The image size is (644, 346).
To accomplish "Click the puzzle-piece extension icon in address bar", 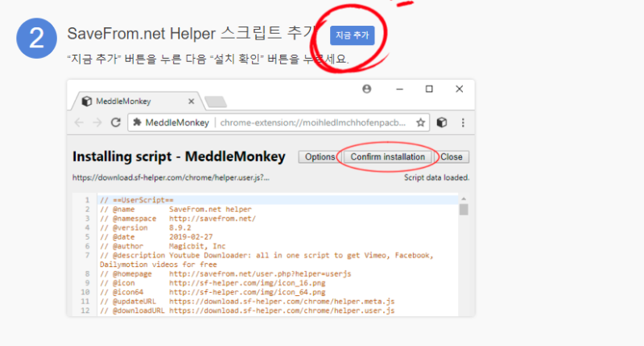I will pyautogui.click(x=137, y=122).
